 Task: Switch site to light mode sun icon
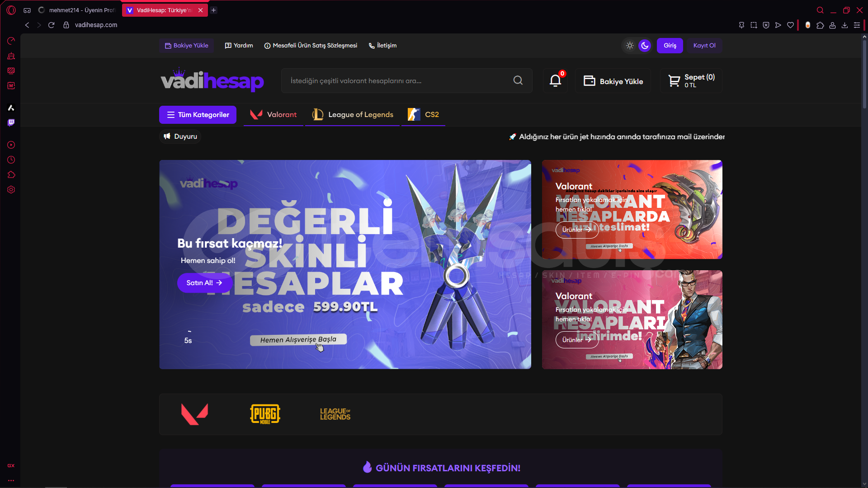630,46
